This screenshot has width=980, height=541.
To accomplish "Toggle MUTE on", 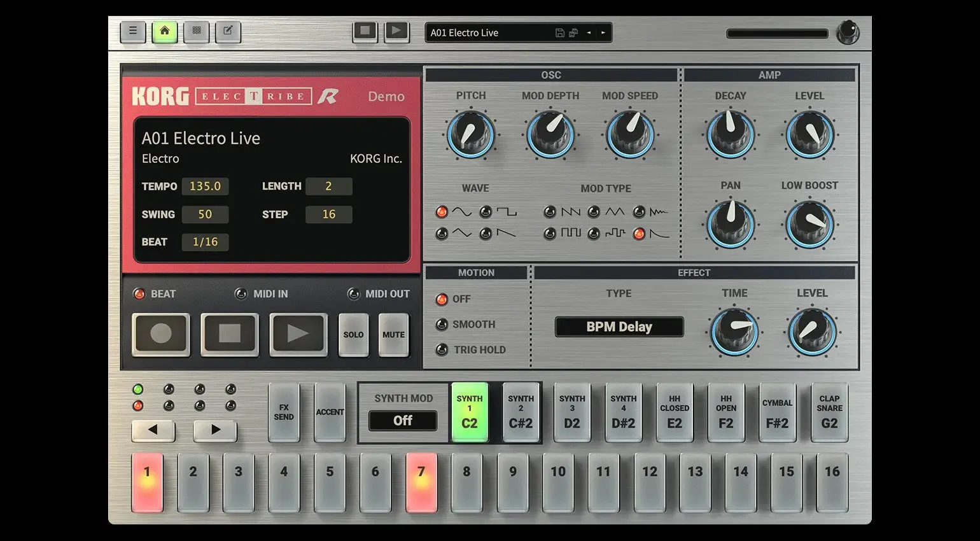I will (393, 334).
